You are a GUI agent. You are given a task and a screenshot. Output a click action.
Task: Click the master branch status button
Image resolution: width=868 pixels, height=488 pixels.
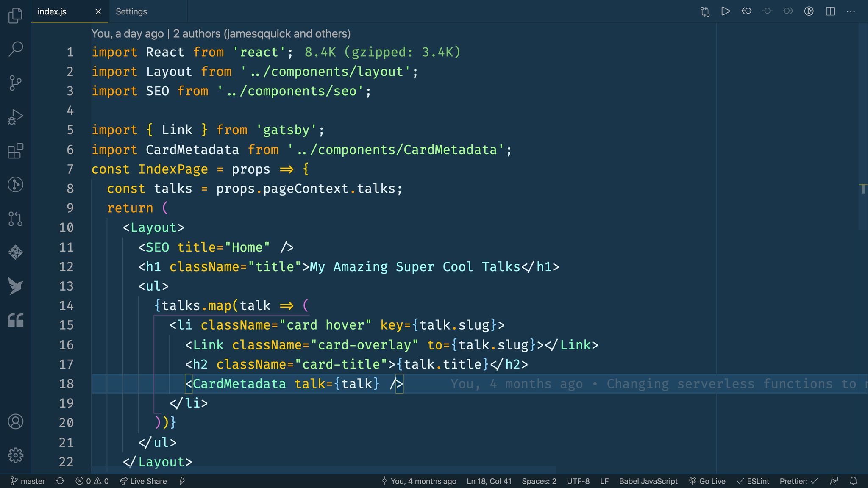point(28,481)
